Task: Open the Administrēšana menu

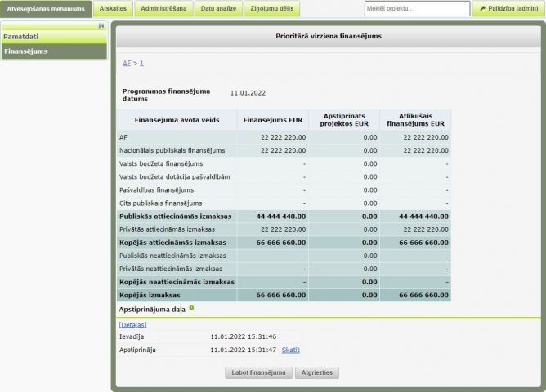Action: point(163,9)
